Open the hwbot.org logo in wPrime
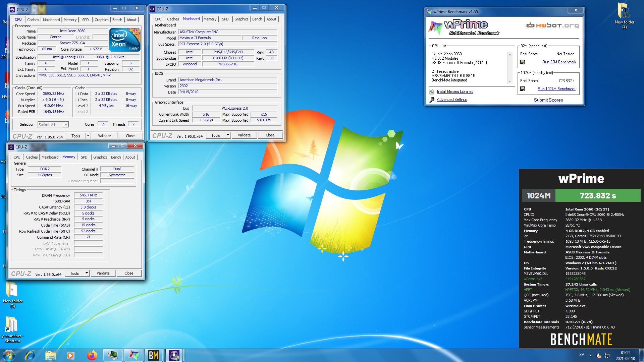Viewport: 644px width, 362px height. click(x=552, y=25)
